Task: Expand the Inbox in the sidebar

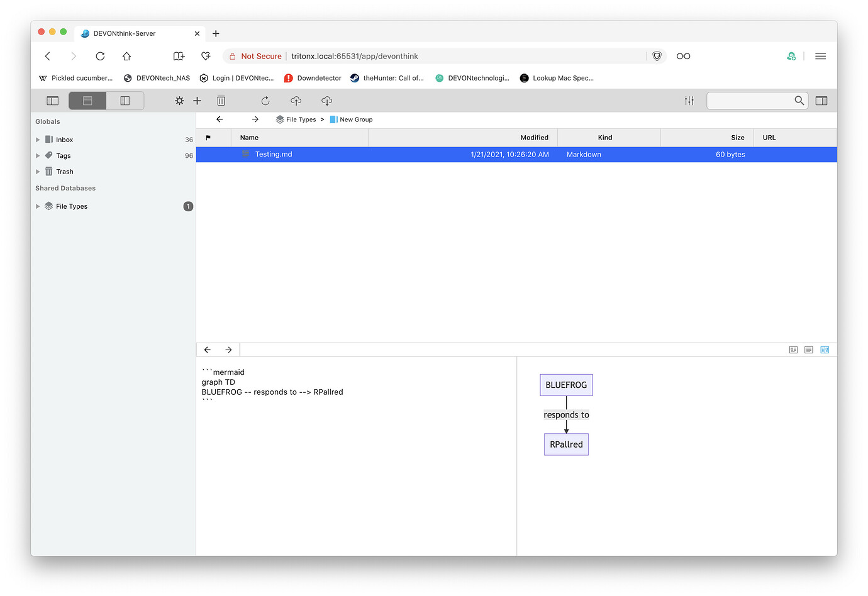Action: (x=38, y=139)
